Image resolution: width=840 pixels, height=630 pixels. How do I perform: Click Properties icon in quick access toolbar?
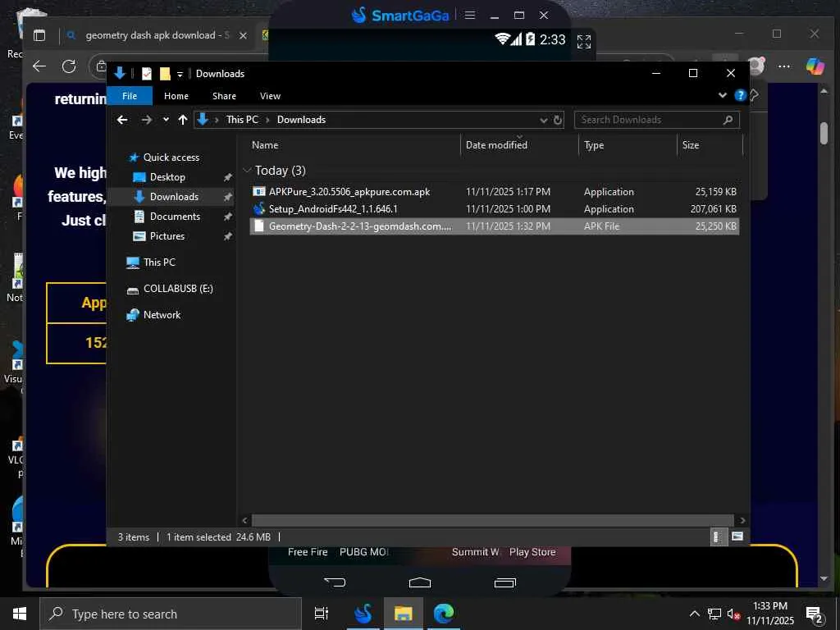click(146, 73)
